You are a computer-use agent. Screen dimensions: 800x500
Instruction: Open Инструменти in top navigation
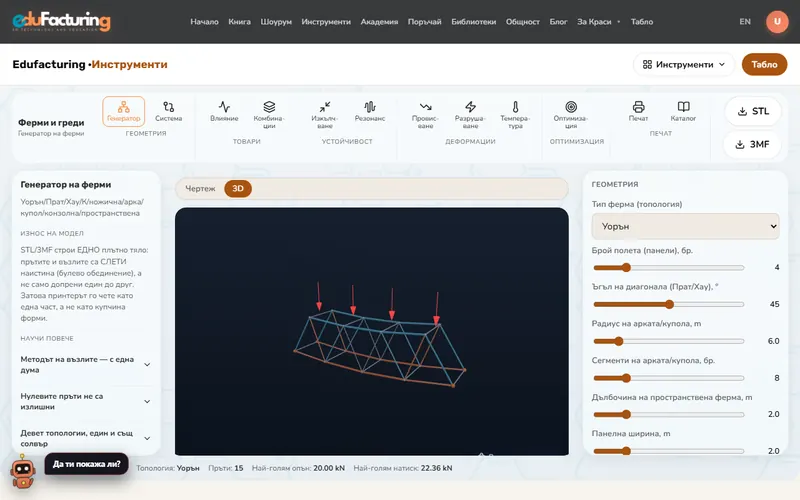click(x=326, y=21)
